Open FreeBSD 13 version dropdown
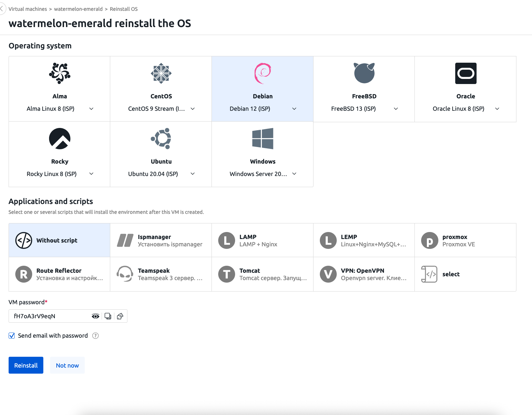532x415 pixels. (396, 109)
